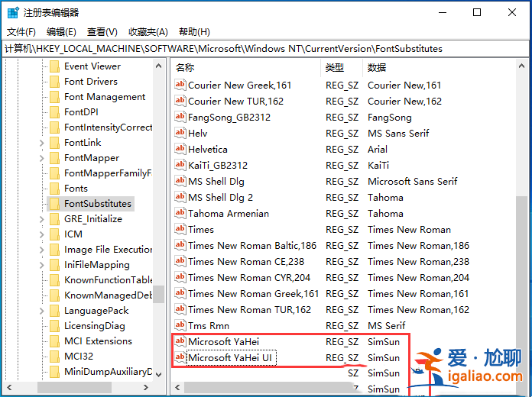This screenshot has width=532, height=397.
Task: Expand the ICM tree node
Action: click(42, 234)
